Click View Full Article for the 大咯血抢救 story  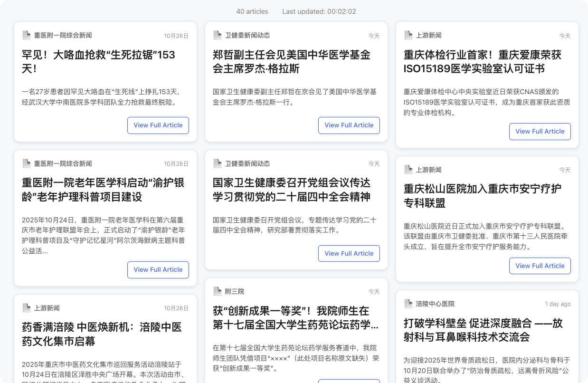(x=158, y=125)
